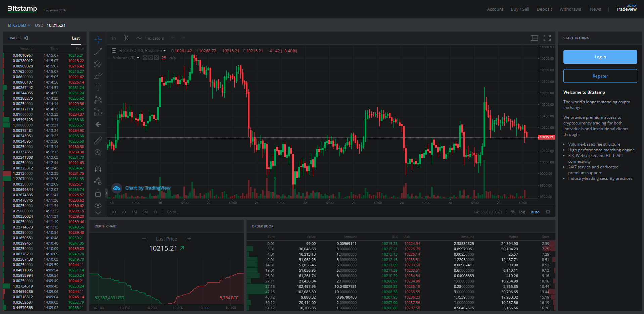The width and height of the screenshot is (644, 314).
Task: Select the trend line drawing tool
Action: pyautogui.click(x=98, y=52)
